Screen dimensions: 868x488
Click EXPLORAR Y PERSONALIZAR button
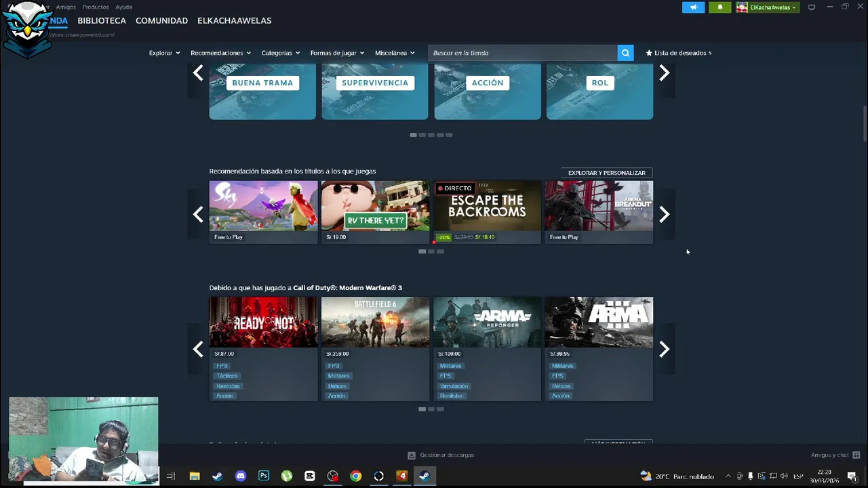tap(606, 173)
